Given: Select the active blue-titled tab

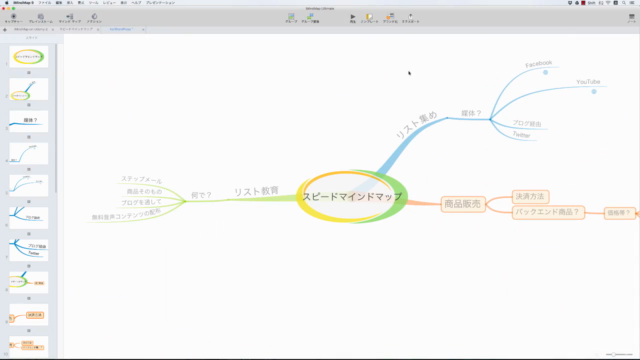Looking at the screenshot, I should click(121, 29).
